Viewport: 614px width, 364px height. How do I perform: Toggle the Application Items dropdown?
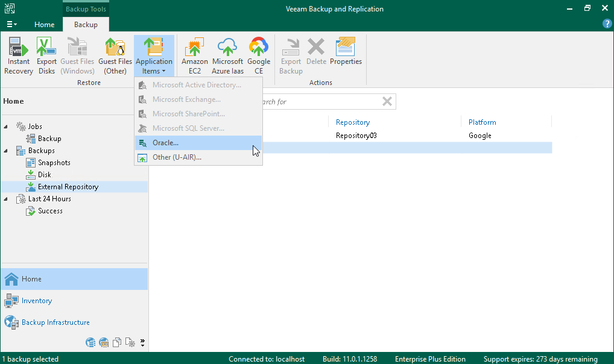point(154,55)
